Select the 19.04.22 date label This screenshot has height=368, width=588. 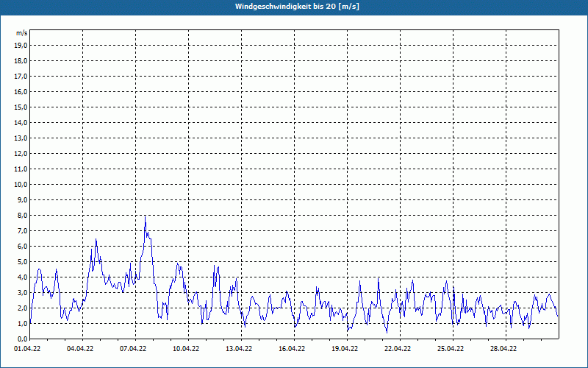click(x=345, y=349)
